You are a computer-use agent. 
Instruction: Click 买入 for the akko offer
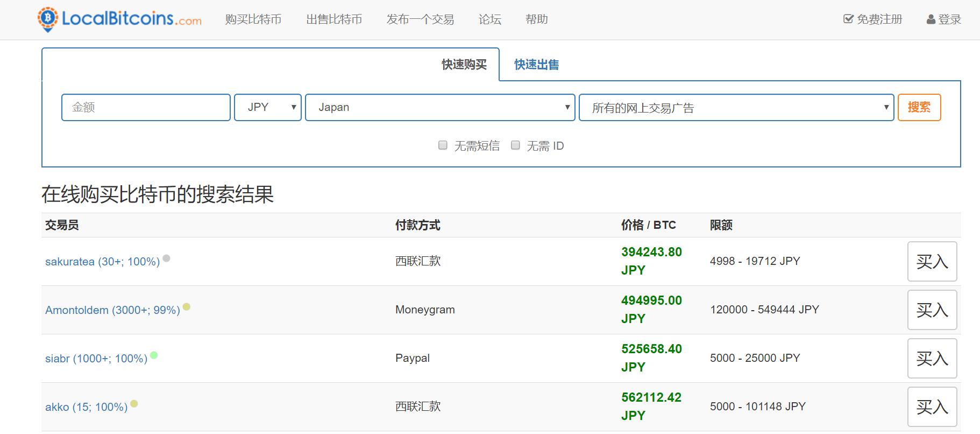point(932,407)
